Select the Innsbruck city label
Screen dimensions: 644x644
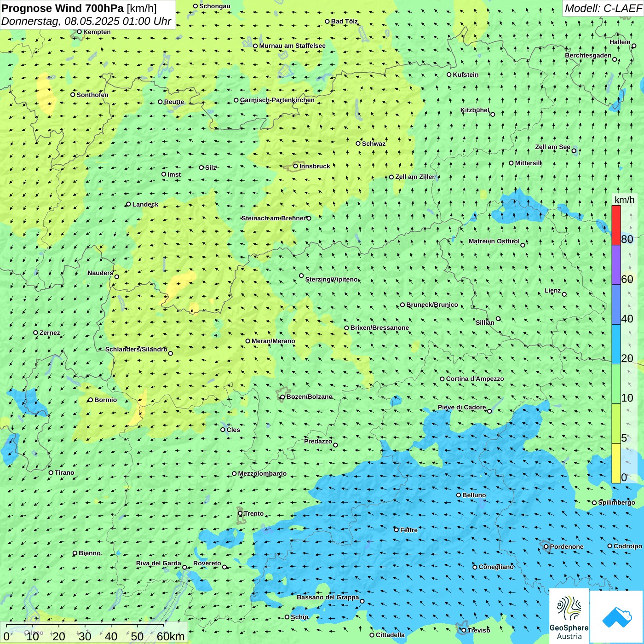coord(315,166)
